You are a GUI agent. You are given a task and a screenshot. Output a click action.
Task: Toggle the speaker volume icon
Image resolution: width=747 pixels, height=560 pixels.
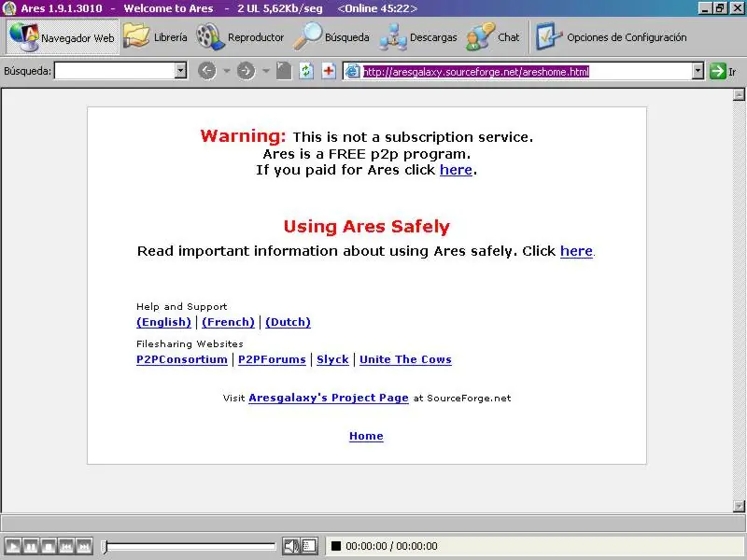point(291,546)
